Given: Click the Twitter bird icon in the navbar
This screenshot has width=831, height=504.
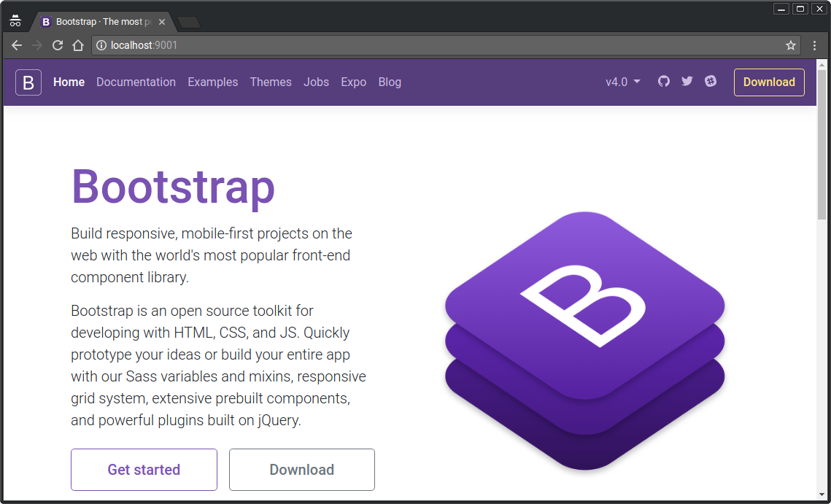Looking at the screenshot, I should pyautogui.click(x=687, y=82).
